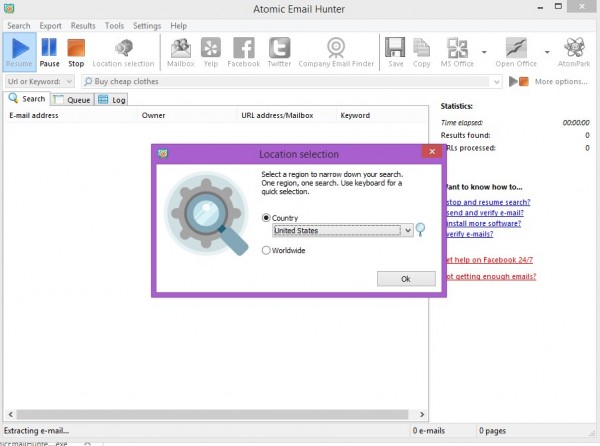Image resolution: width=600 pixels, height=446 pixels.
Task: Click the 'Extracting e-mail...' status text
Action: tap(36, 431)
